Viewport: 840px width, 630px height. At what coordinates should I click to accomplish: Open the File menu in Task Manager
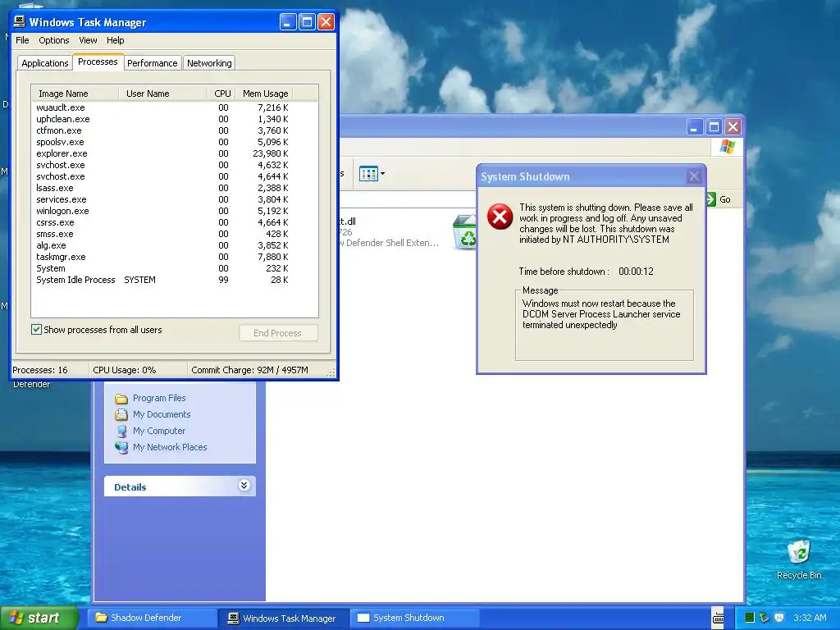tap(22, 40)
